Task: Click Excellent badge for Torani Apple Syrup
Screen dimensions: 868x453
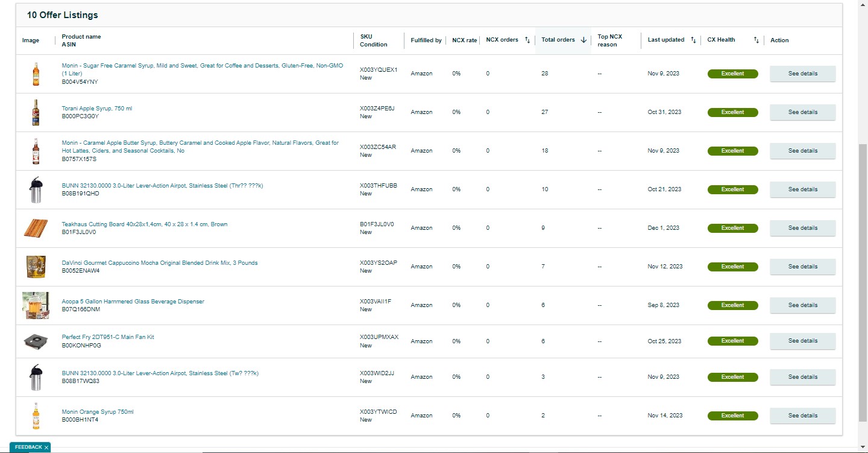Action: pos(732,112)
